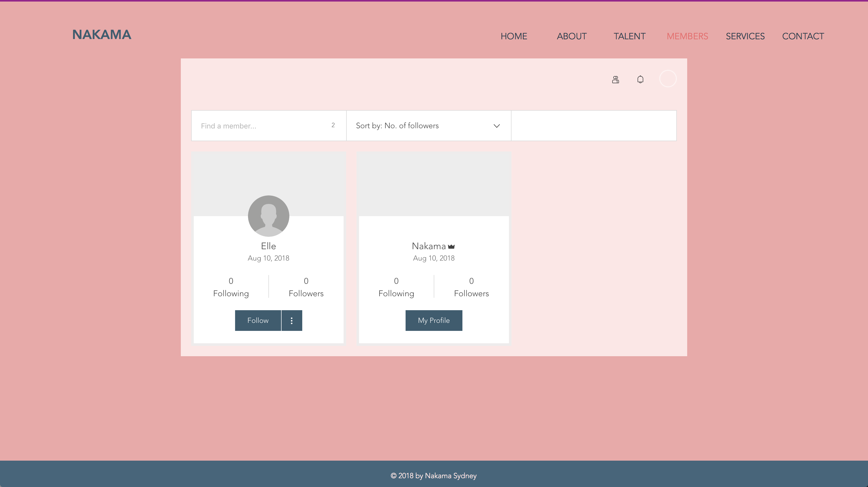This screenshot has height=487, width=868.
Task: Click the member count 2 in search box
Action: click(x=333, y=125)
